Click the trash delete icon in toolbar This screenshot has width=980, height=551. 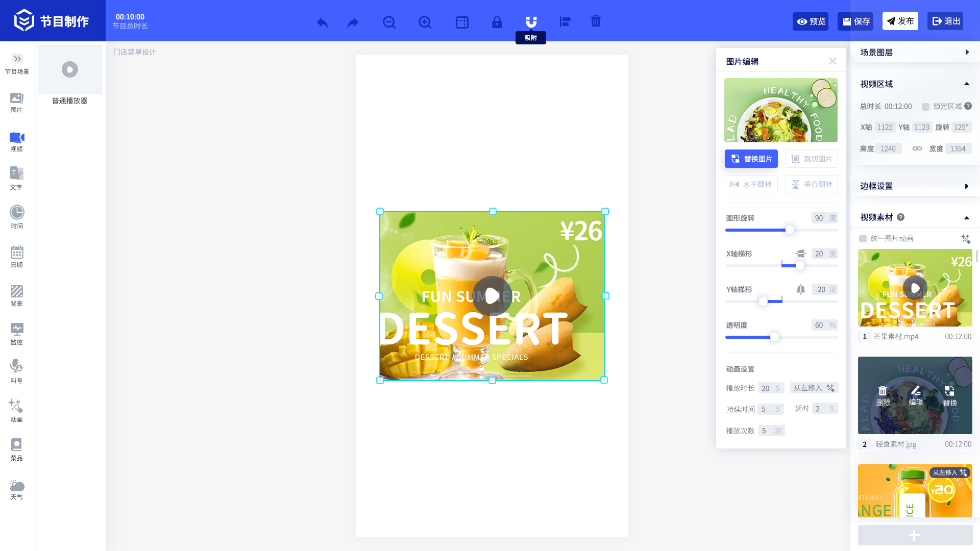coord(596,21)
